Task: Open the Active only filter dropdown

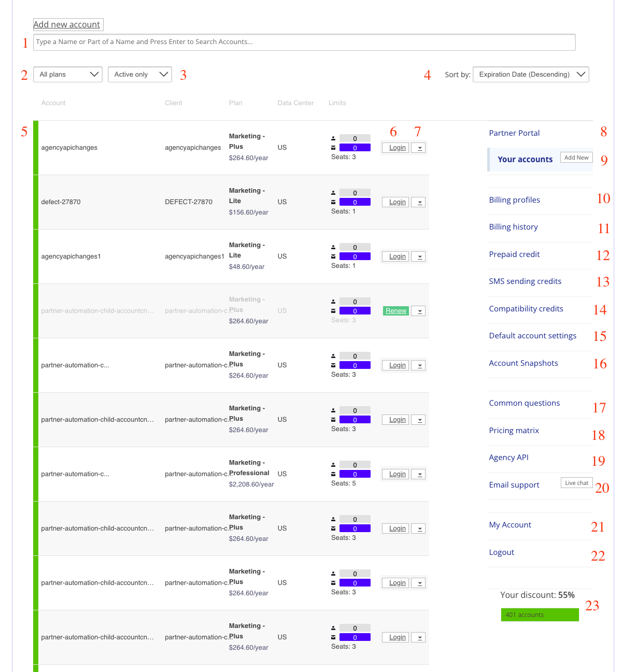Action: [139, 75]
